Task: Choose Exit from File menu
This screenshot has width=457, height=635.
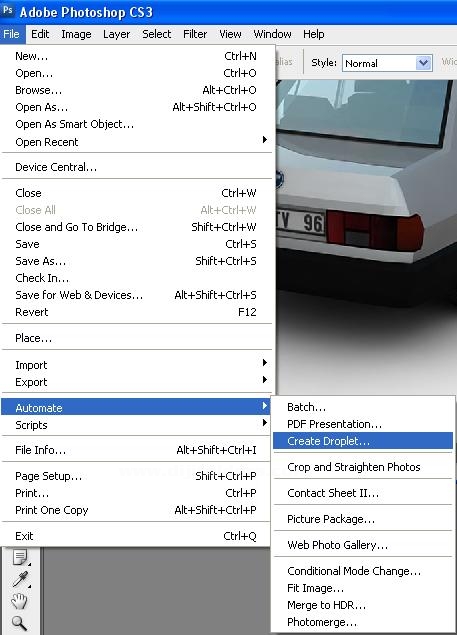Action: coord(136,536)
